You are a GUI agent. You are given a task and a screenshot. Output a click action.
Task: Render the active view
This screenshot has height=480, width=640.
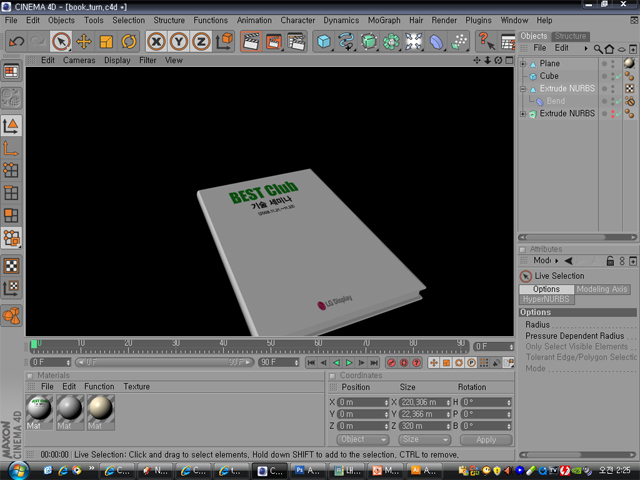(251, 42)
